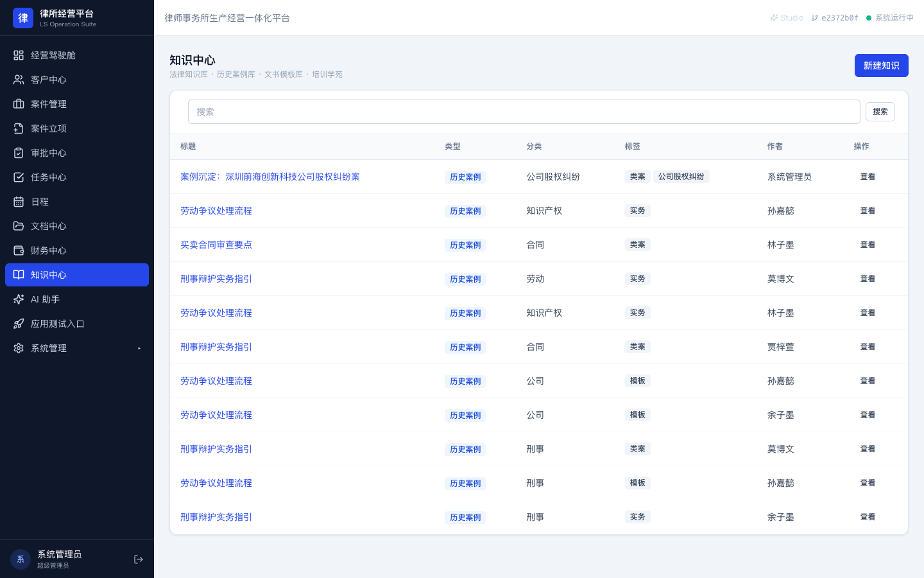Click 历史案例 badge in 买卖合同审查要点 row
Screen dimensions: 924x578
coord(465,245)
